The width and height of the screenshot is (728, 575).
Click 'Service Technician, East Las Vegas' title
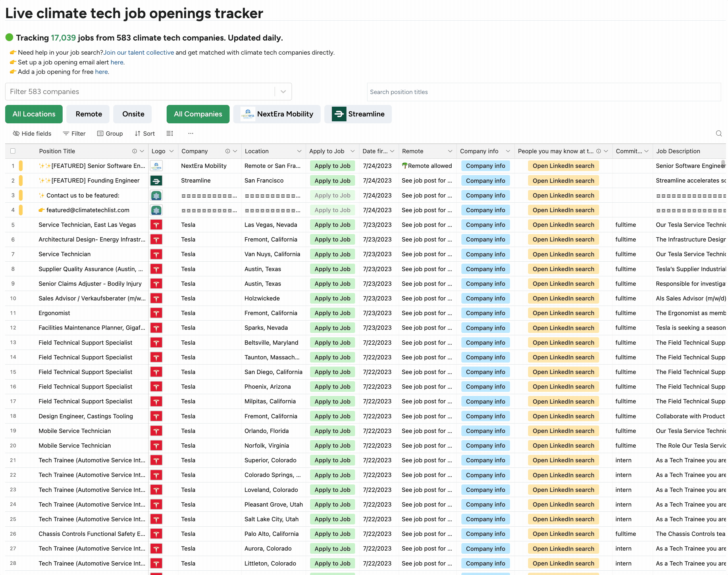(x=87, y=225)
